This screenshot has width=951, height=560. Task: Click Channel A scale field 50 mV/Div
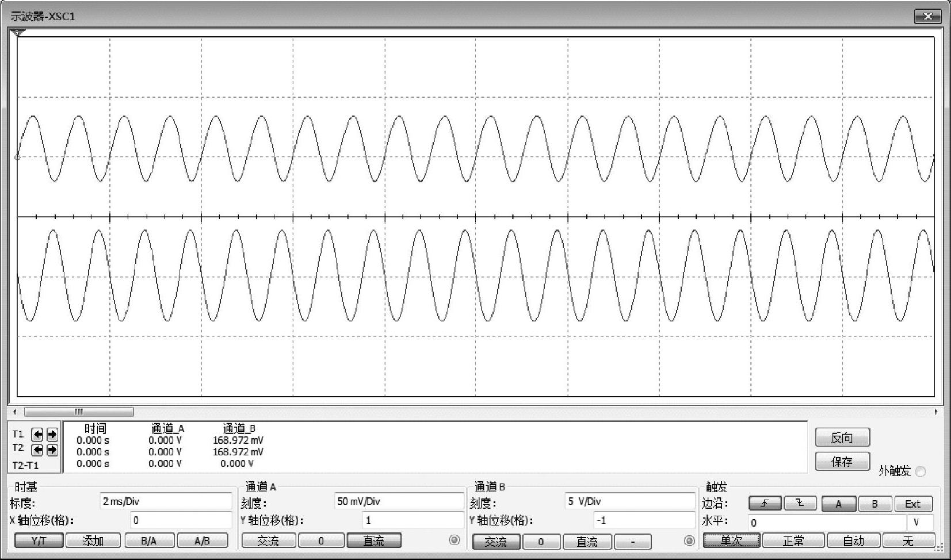pyautogui.click(x=399, y=501)
